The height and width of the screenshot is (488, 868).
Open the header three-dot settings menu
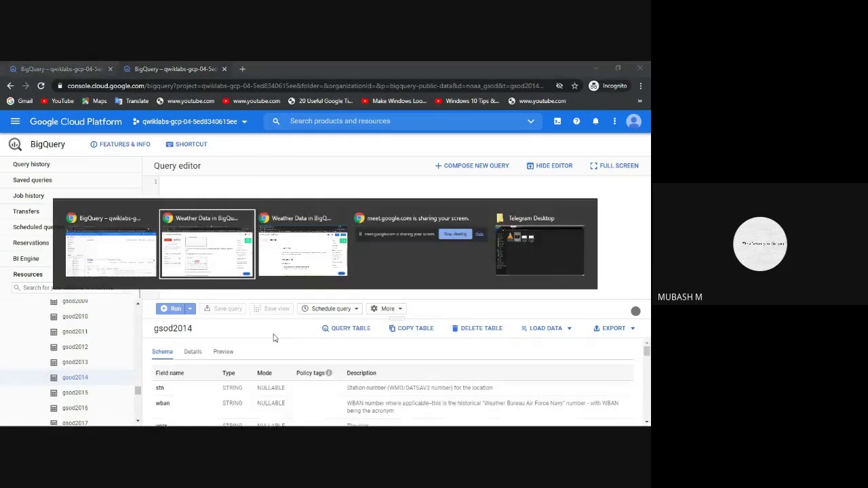(614, 121)
